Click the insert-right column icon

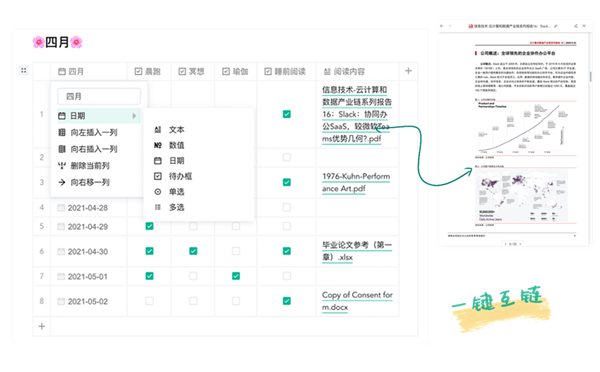(x=62, y=149)
